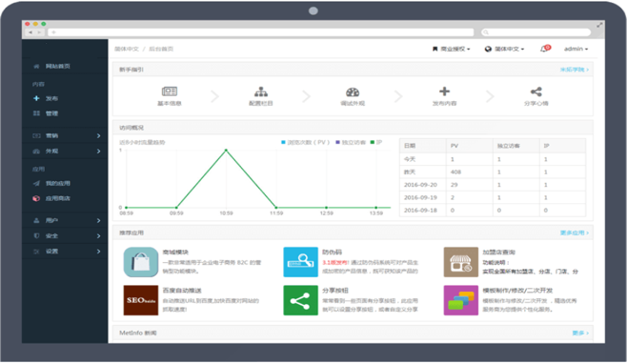
Task: Expand the 安全 sidebar menu
Action: [x=65, y=236]
